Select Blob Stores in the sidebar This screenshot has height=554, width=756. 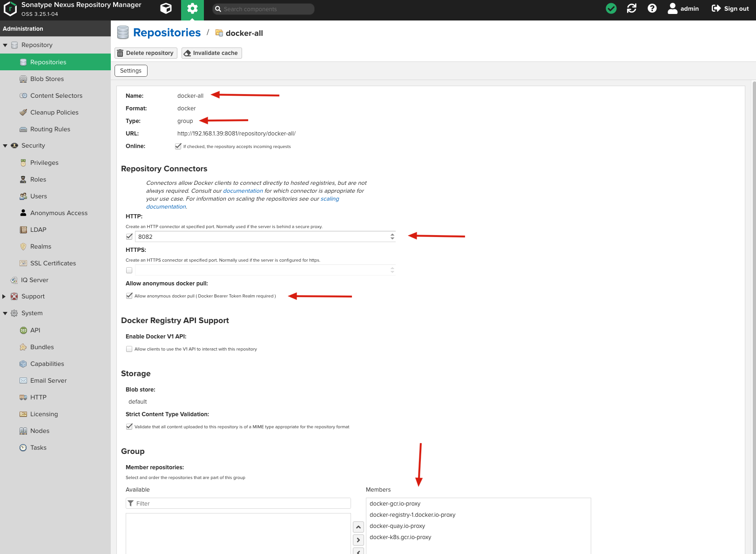click(x=47, y=79)
